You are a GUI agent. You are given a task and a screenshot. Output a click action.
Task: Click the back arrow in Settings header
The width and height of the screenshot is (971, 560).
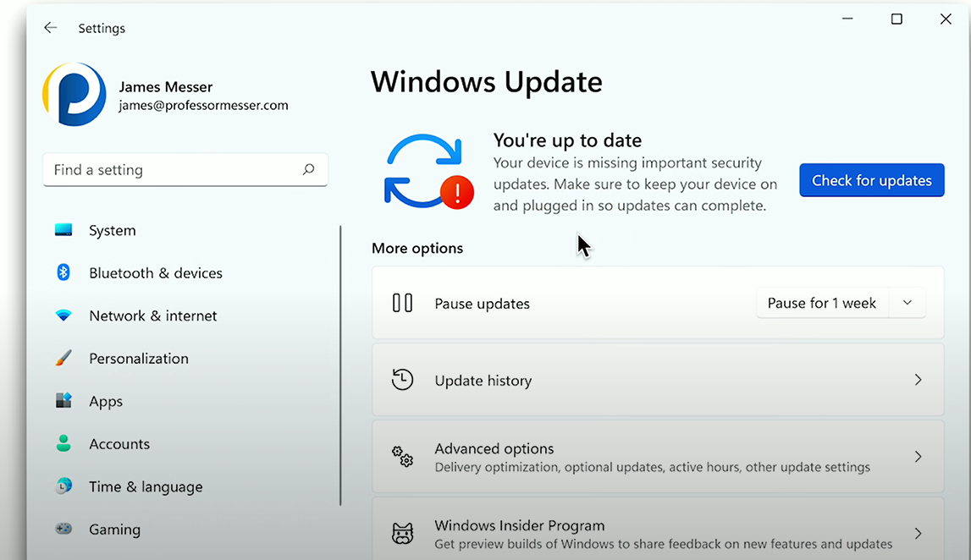point(51,28)
